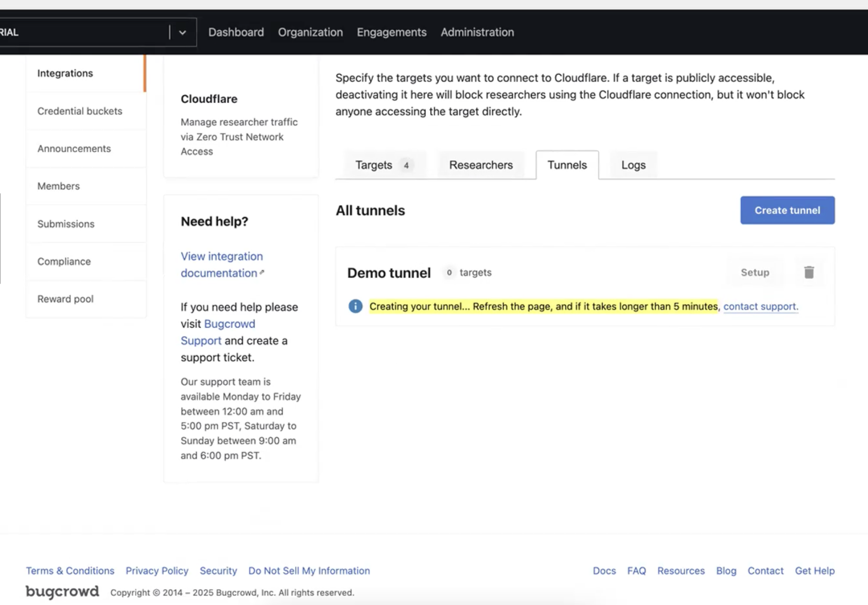Open Credential buckets in sidebar
The width and height of the screenshot is (868, 605).
86,111
